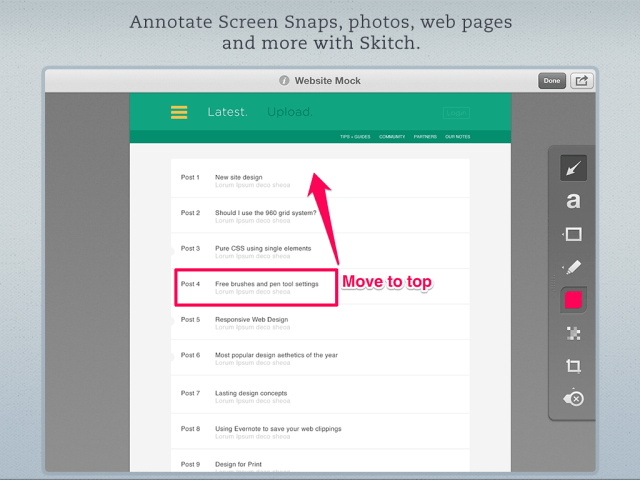Tap the clear annotations delete icon
640x480 pixels.
574,398
